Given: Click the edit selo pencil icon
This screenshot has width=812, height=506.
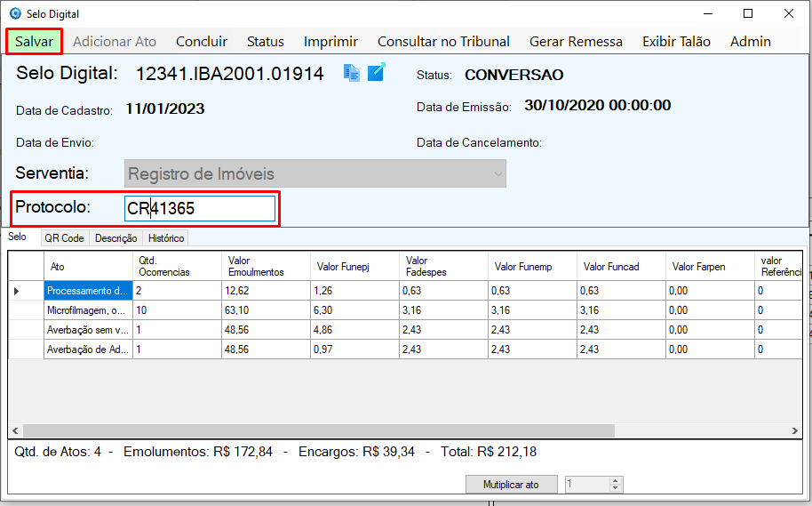Looking at the screenshot, I should 377,72.
